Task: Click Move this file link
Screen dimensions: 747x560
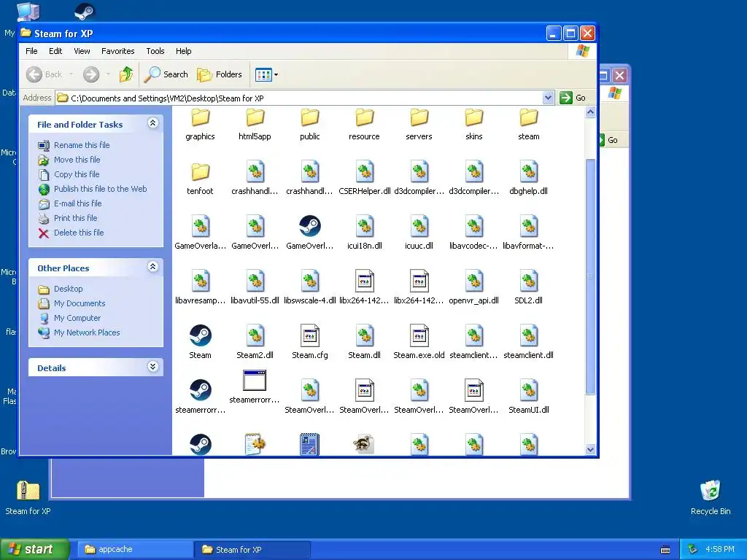Action: click(77, 160)
